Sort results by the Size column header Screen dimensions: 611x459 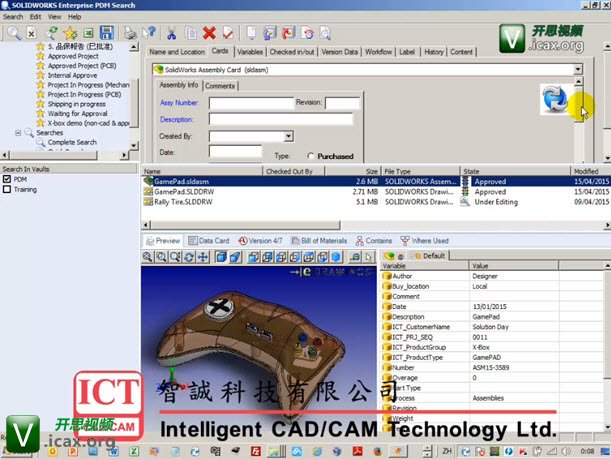353,171
